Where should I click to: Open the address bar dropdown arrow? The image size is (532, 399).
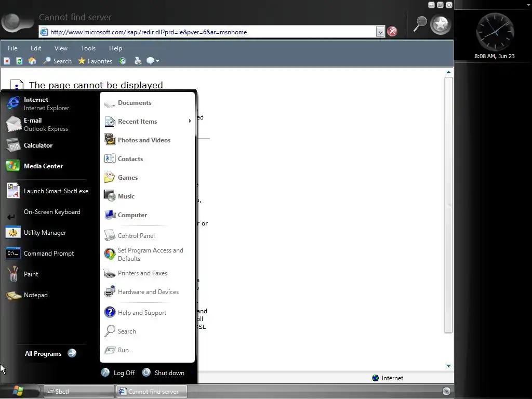(x=380, y=32)
